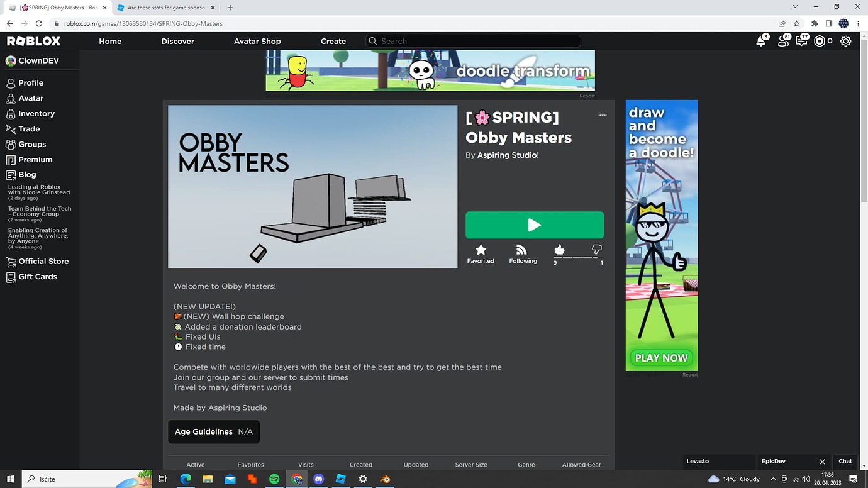Image resolution: width=868 pixels, height=488 pixels.
Task: Click the speaker volume control in system tray
Action: [x=806, y=479]
